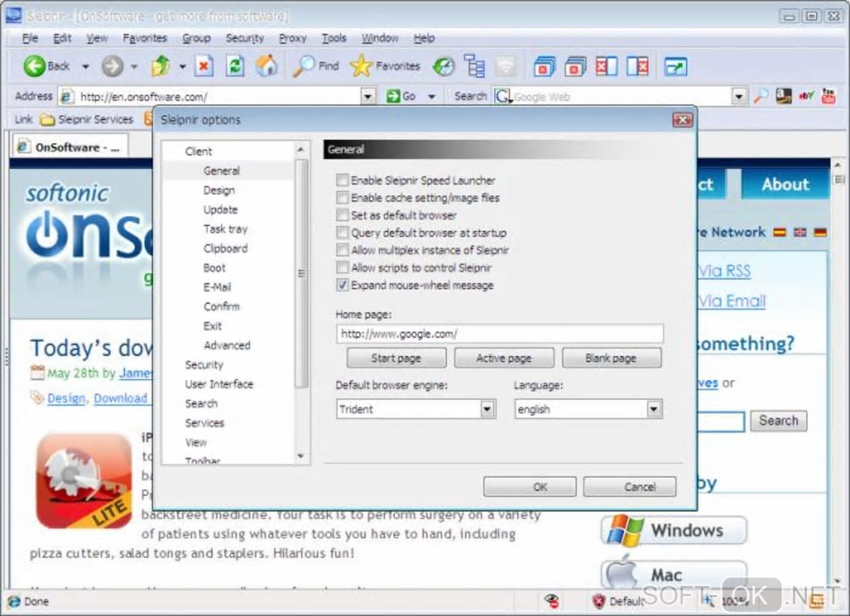Click the close right tabs icon
850x616 pixels.
637,66
